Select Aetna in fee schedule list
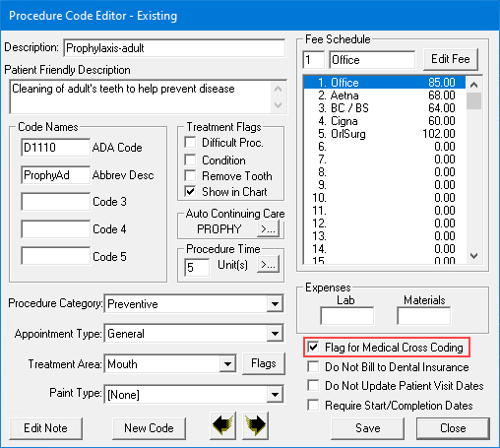This screenshot has width=500, height=448. tap(385, 96)
